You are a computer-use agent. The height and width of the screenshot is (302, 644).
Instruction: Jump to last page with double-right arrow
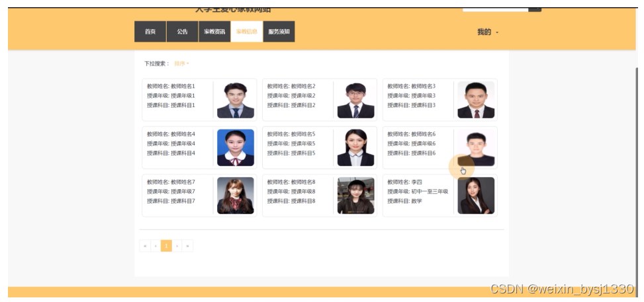coord(188,246)
